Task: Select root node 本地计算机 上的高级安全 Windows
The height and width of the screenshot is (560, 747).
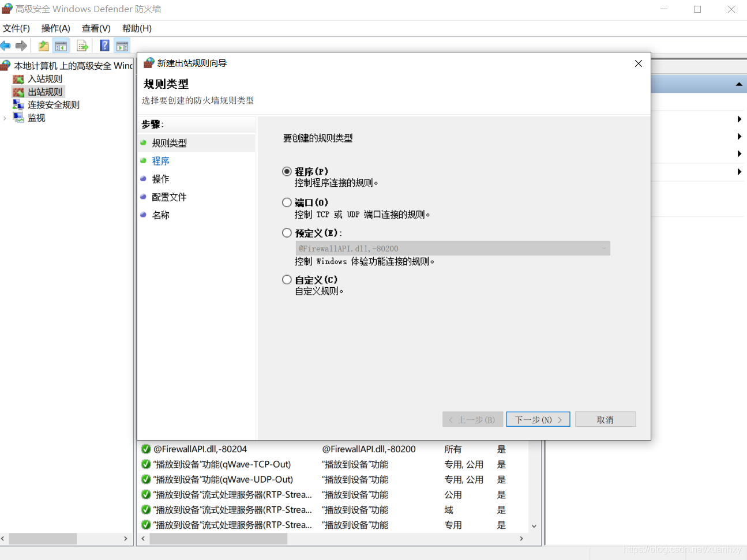Action: (x=73, y=66)
